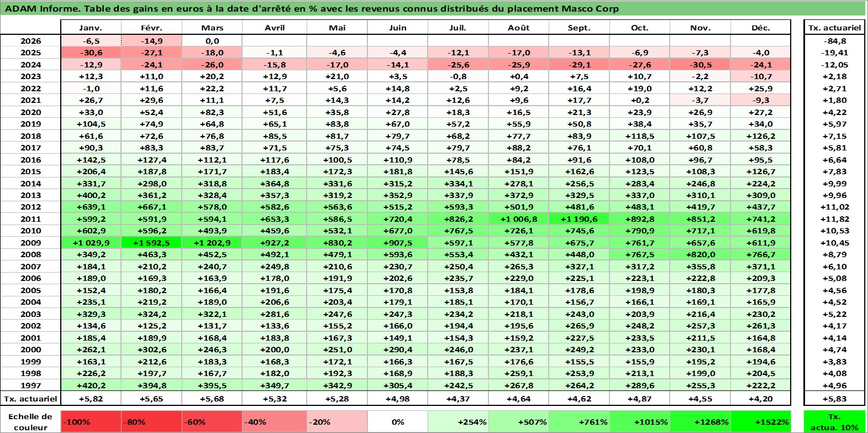This screenshot has width=868, height=433.
Task: Select the Janv. column header
Action: click(x=91, y=28)
